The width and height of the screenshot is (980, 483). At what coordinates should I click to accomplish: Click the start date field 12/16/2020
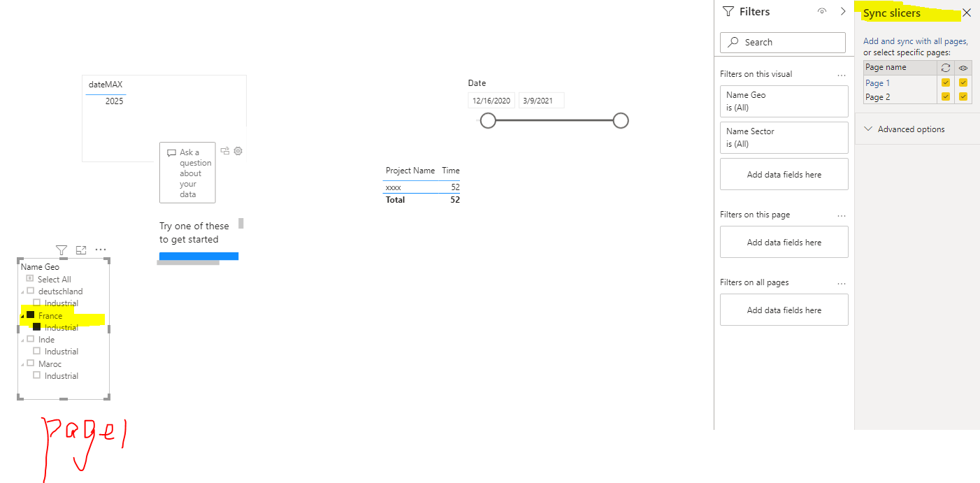coord(491,101)
